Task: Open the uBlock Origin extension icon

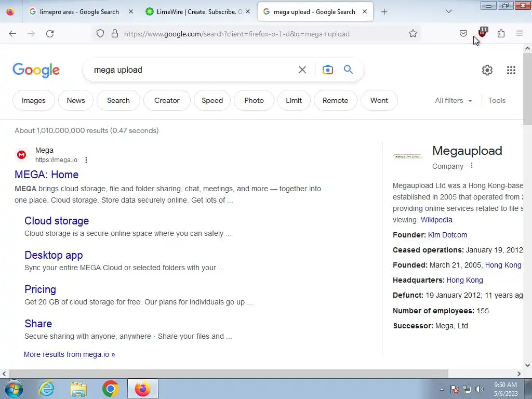Action: tap(482, 33)
